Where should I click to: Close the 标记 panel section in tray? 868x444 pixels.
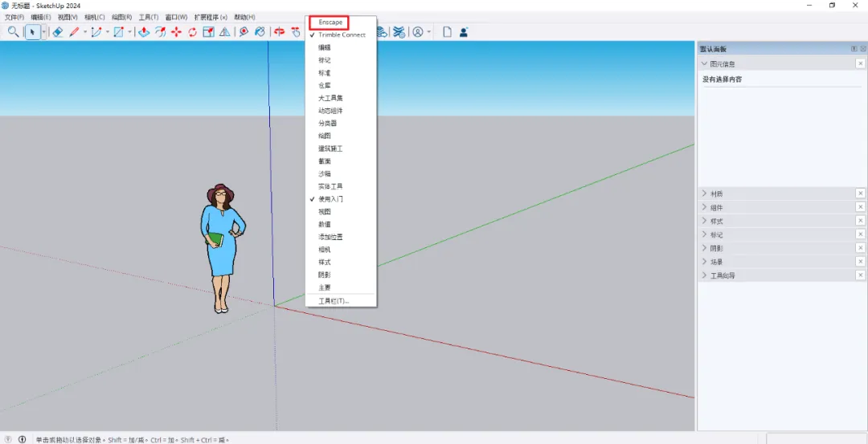point(860,234)
